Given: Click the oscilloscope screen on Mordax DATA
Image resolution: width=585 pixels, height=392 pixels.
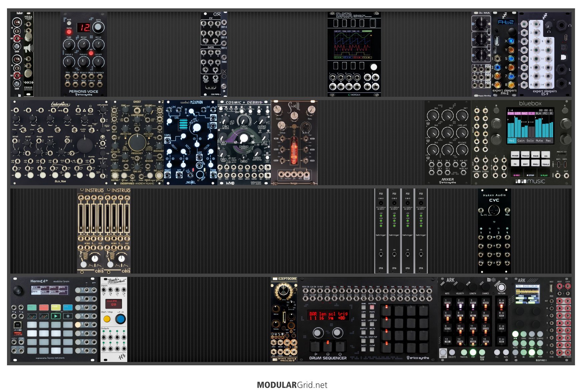Looking at the screenshot, I should [x=354, y=45].
